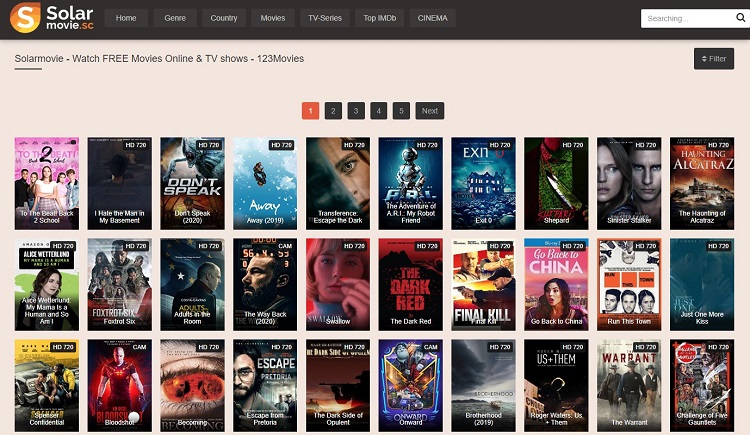Open the Sinister Stalker poster
750x435 pixels.
click(629, 183)
